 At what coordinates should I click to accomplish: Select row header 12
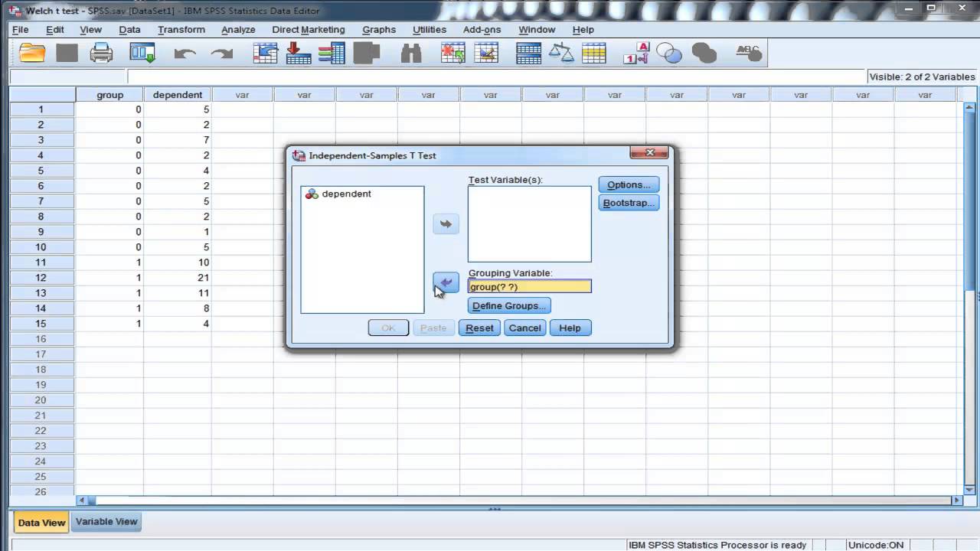[41, 278]
